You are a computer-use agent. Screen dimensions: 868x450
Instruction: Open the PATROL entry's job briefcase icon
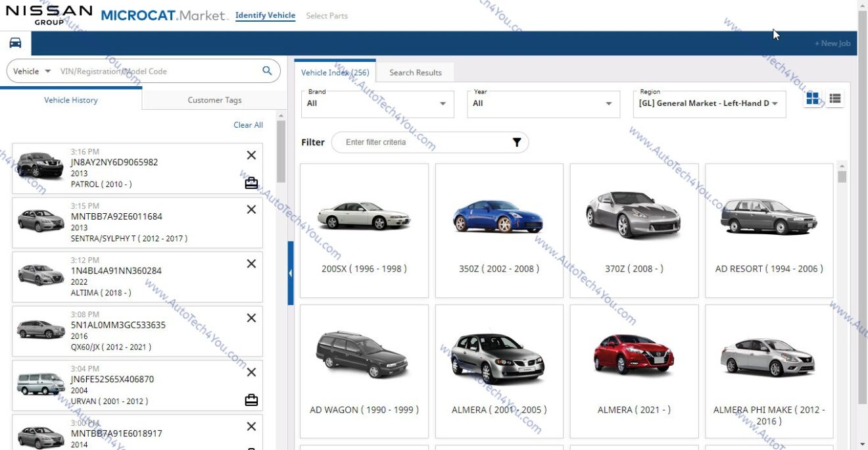(x=251, y=183)
